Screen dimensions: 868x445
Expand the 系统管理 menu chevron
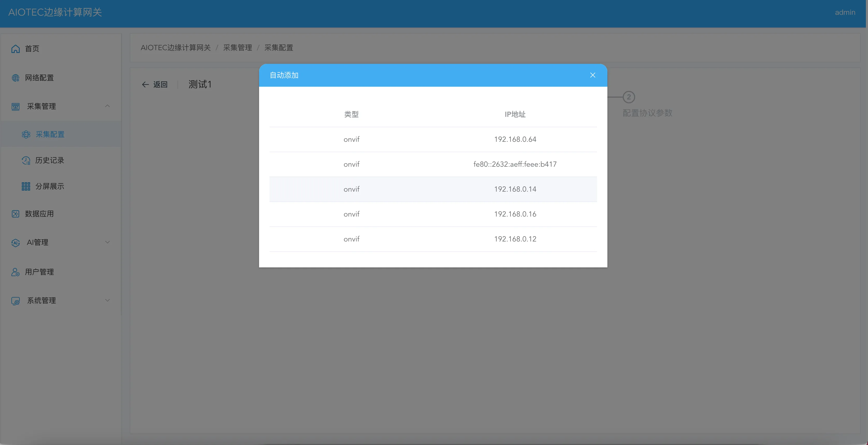coord(107,300)
